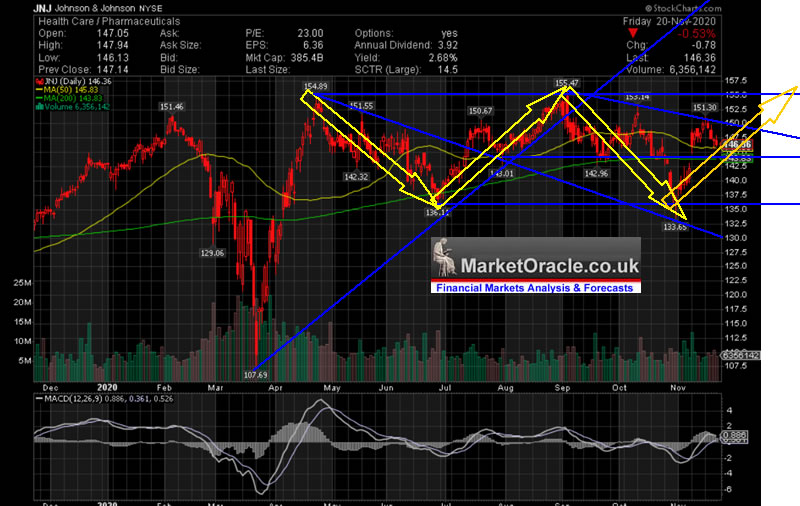Click the -6 MACD scale label

pos(729,489)
